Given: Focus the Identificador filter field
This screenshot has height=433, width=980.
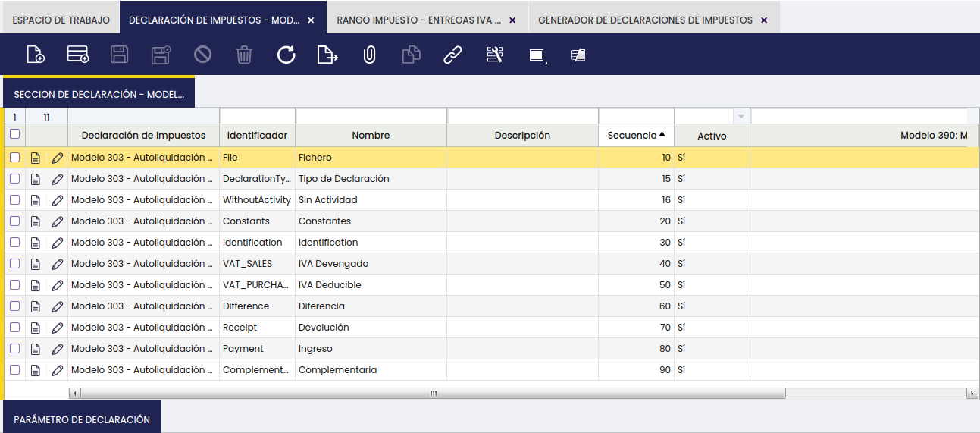Looking at the screenshot, I should click(x=257, y=117).
